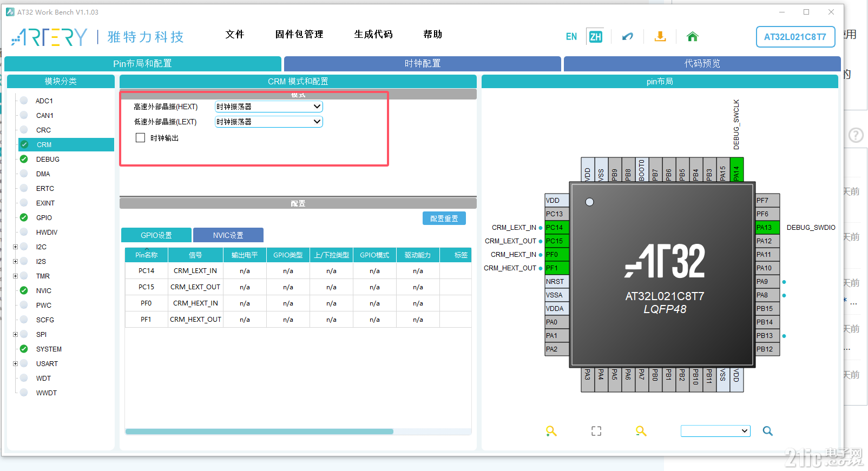Toggle the CAN1 module status circle
Viewport: 868px width, 471px height.
coord(24,115)
